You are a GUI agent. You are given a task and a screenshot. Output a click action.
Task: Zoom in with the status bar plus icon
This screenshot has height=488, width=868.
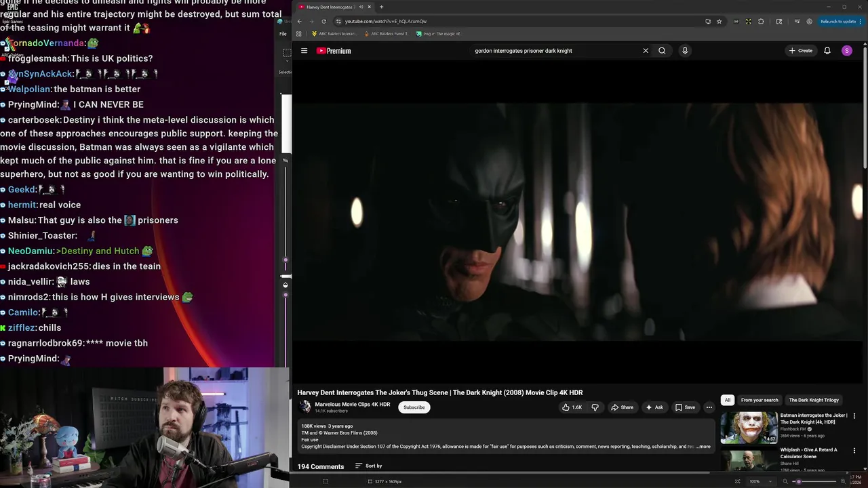[843, 481]
